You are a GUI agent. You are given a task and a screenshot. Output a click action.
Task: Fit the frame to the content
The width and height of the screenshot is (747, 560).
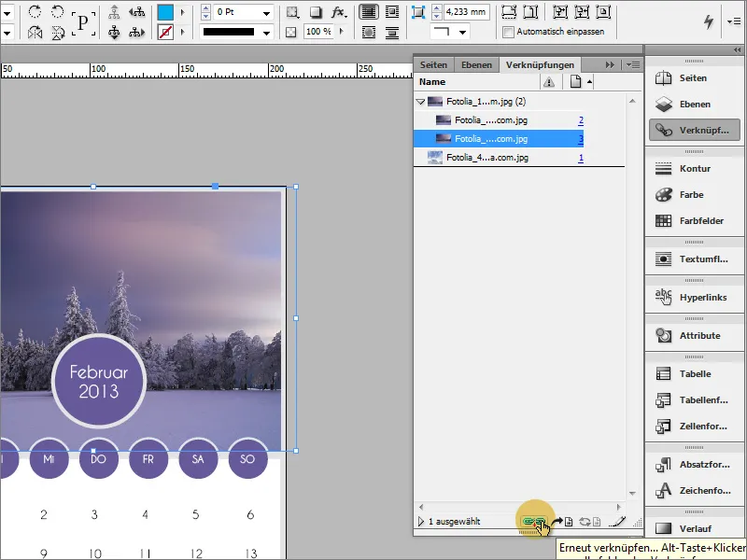click(x=582, y=11)
